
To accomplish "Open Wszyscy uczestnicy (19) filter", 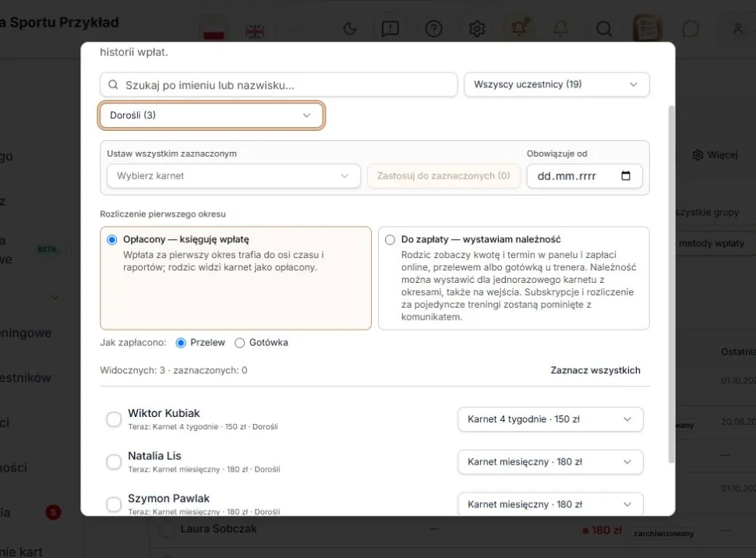I will pyautogui.click(x=556, y=84).
